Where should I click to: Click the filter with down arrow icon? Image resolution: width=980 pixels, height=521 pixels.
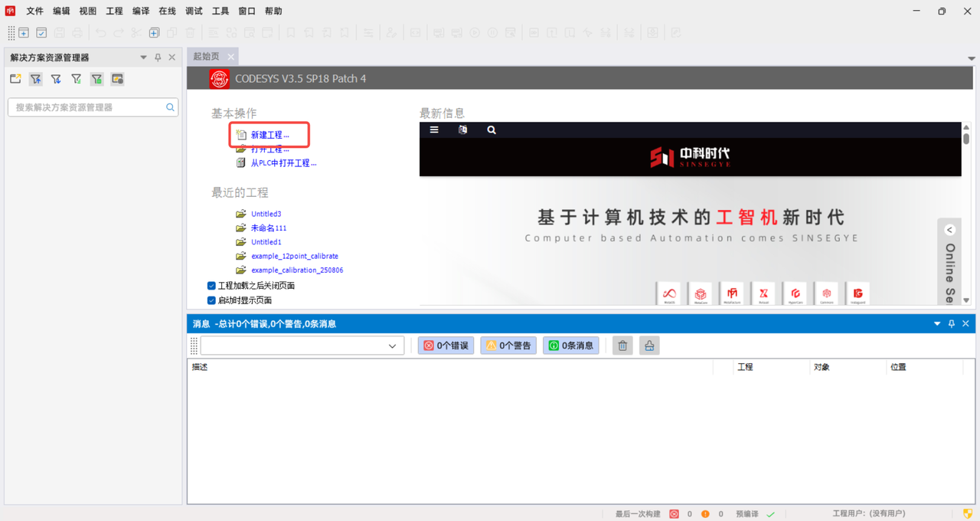(x=56, y=79)
